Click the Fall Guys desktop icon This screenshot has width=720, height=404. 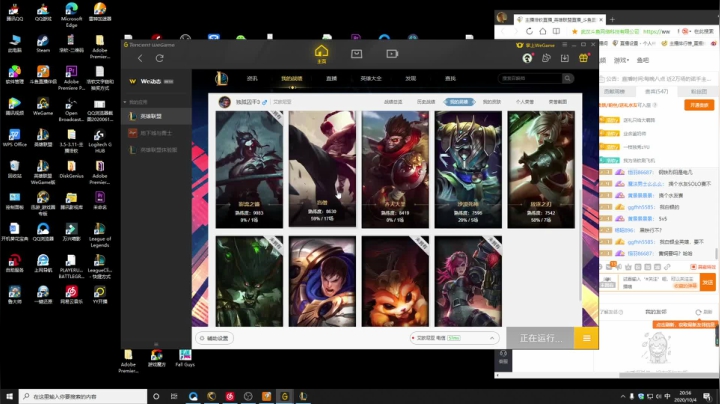click(x=185, y=358)
